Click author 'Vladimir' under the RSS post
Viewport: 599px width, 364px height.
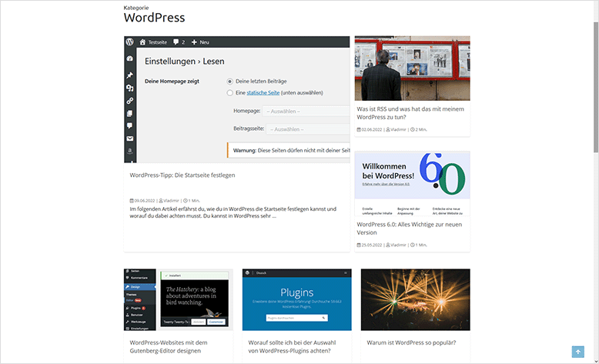tap(398, 129)
